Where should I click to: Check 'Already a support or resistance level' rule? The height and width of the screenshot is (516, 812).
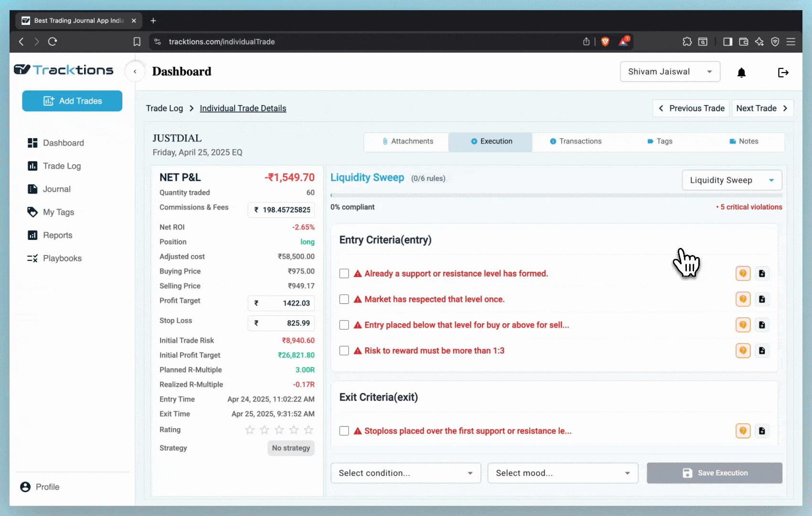tap(344, 274)
